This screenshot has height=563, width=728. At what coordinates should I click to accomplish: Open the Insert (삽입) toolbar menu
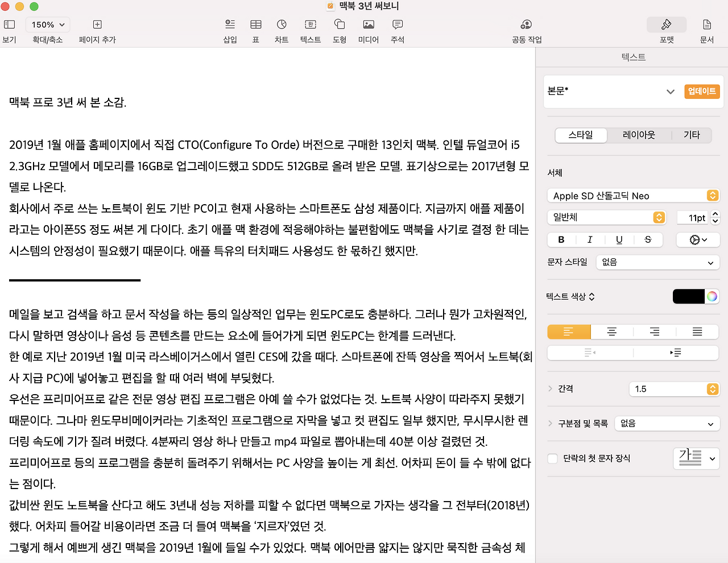tap(230, 24)
